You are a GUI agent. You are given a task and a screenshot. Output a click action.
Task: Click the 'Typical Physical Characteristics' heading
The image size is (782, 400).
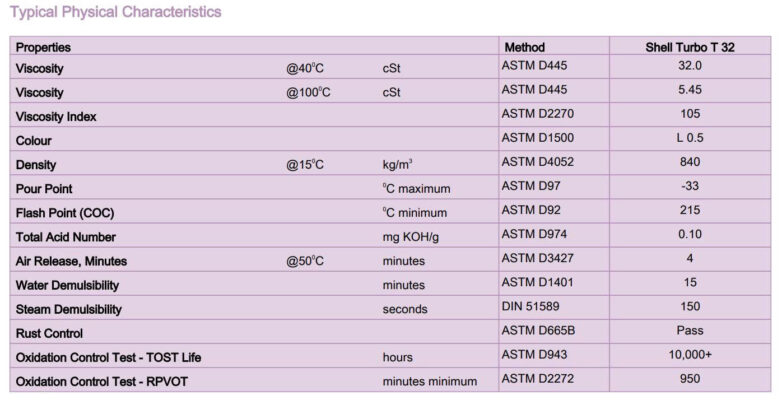[116, 12]
